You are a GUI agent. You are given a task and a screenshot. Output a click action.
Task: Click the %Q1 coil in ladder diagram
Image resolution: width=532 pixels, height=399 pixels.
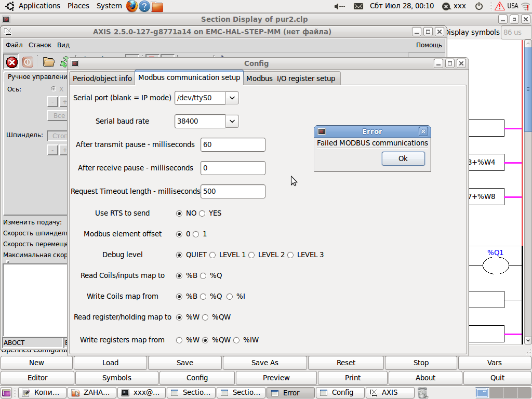click(496, 265)
